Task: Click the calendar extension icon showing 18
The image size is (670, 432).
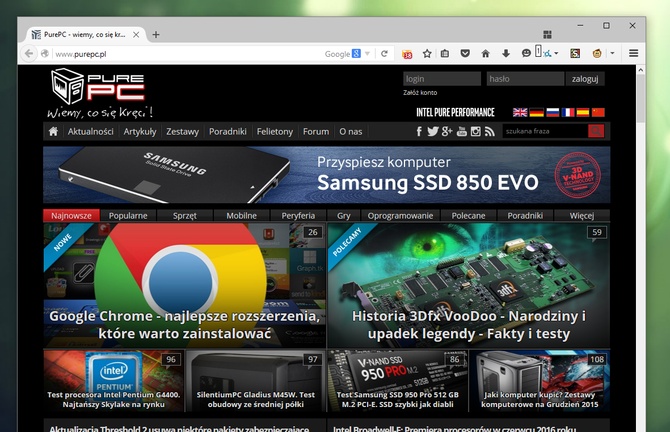Action: (407, 54)
